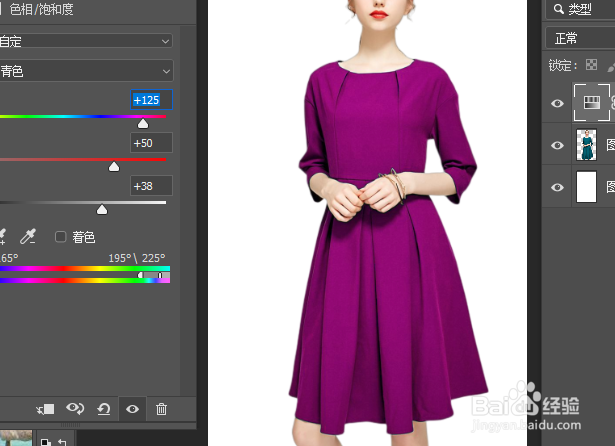Enable the 着色 colorize checkbox

(60, 237)
